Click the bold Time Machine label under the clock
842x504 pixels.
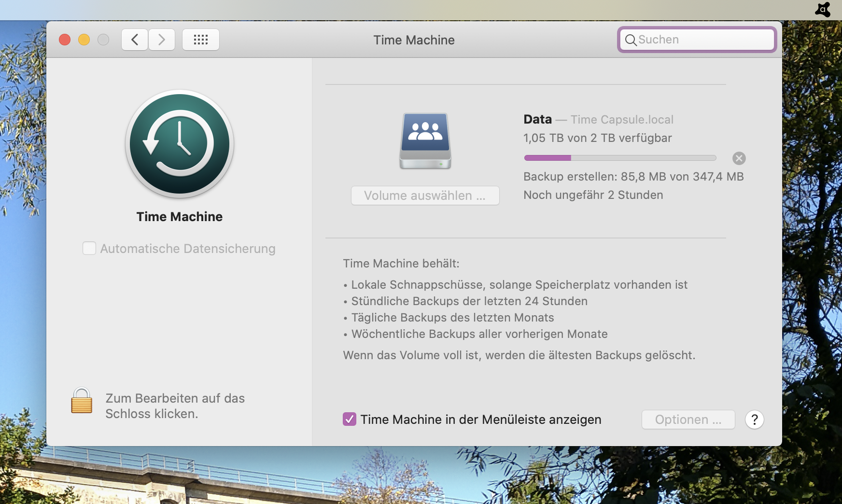pos(180,217)
